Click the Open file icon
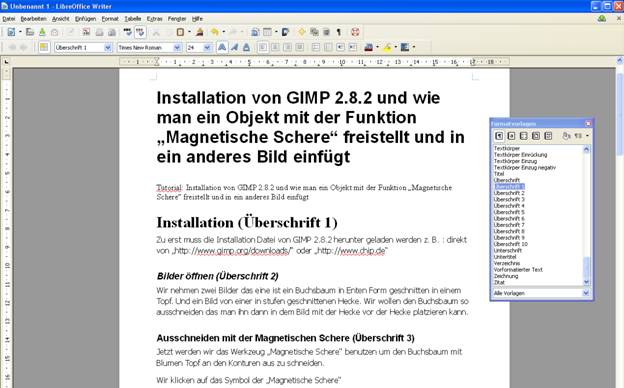This screenshot has height=388, width=624. (x=29, y=32)
